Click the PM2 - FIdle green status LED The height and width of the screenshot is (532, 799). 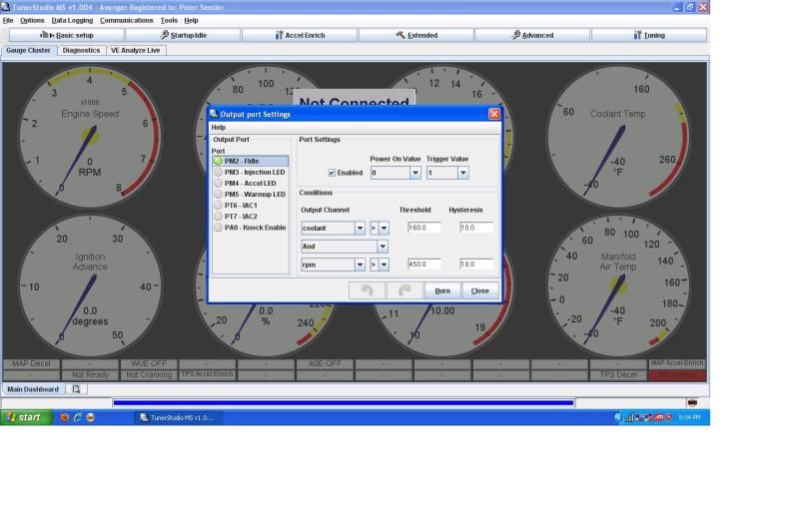pos(218,161)
